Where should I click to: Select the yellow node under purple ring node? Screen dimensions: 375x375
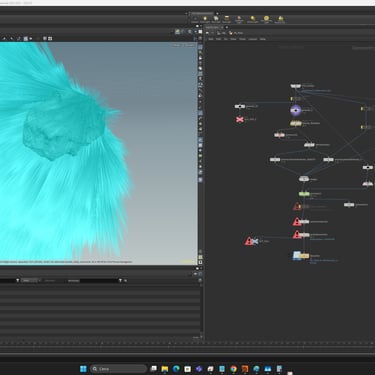pos(295,123)
